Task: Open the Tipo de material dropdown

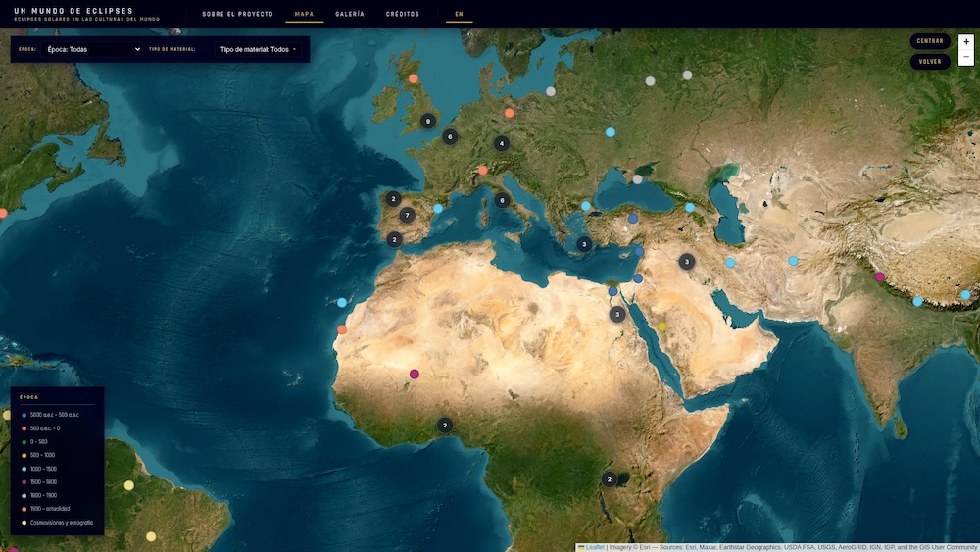Action: tap(258, 49)
